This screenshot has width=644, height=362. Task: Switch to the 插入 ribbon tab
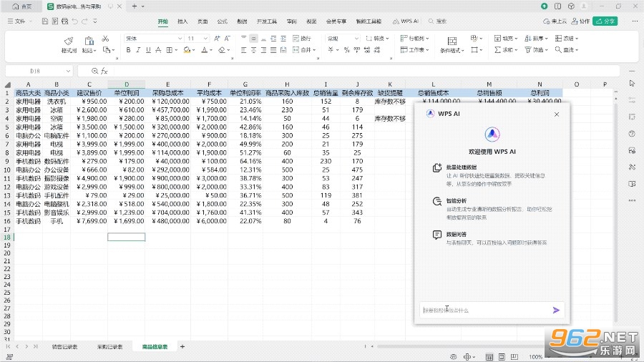coord(182,21)
